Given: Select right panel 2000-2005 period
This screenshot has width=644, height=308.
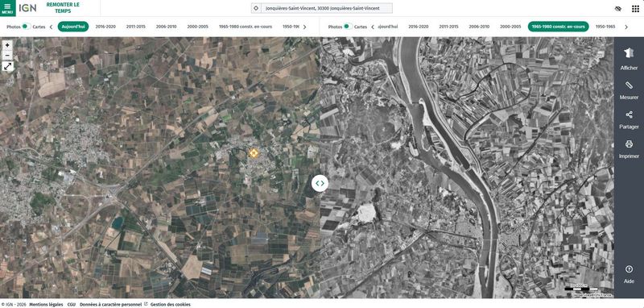Looking at the screenshot, I should pos(510,27).
